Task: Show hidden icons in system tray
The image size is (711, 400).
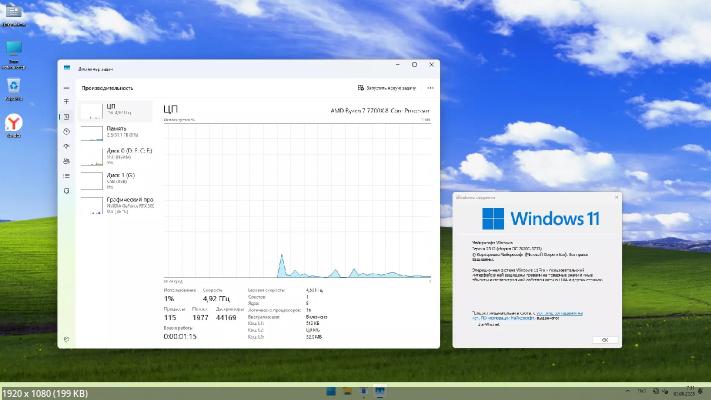Action: pos(630,390)
